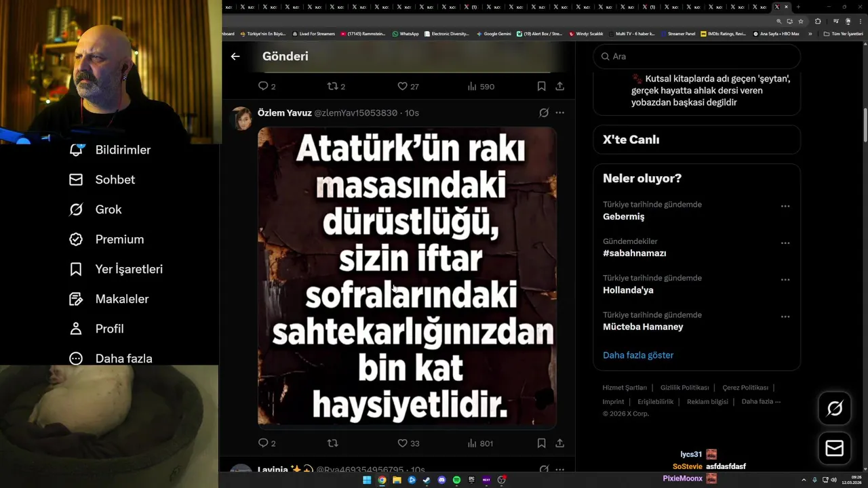Screen dimensions: 868x488
Task: Share Özlem Yavuz post
Action: click(x=560, y=443)
